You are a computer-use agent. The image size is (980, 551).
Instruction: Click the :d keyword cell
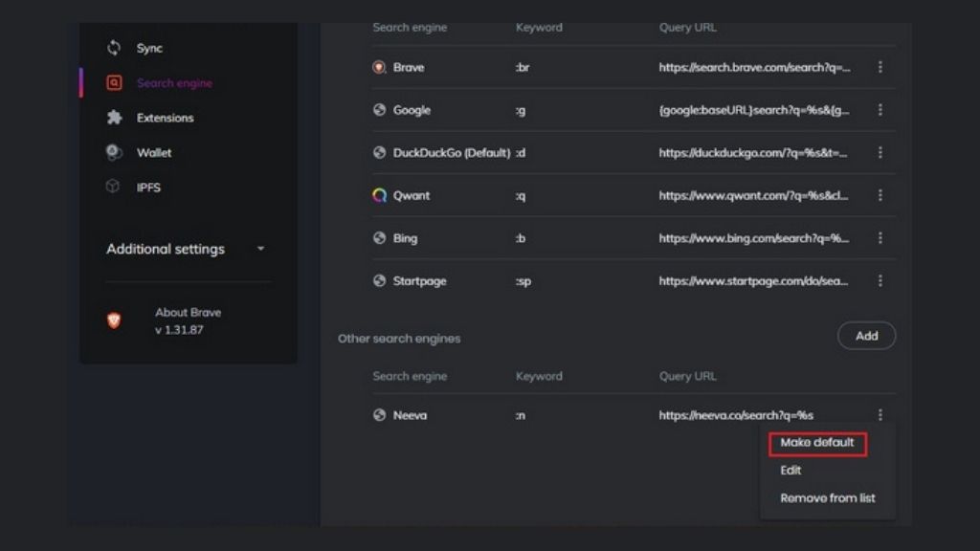pyautogui.click(x=521, y=152)
